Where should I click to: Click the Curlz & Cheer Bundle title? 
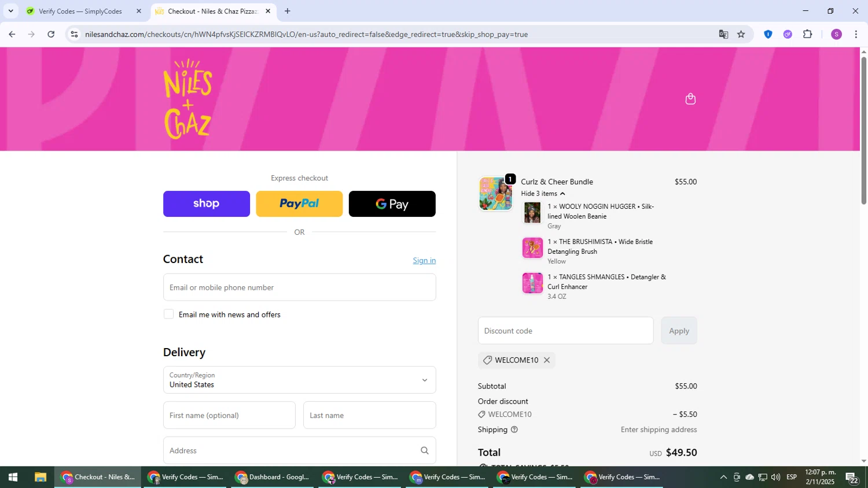click(557, 182)
